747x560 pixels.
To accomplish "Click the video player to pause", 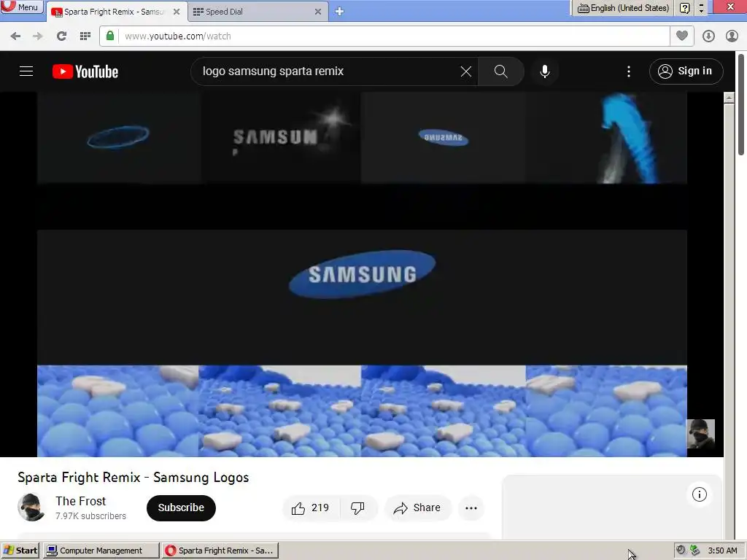I will click(x=362, y=274).
